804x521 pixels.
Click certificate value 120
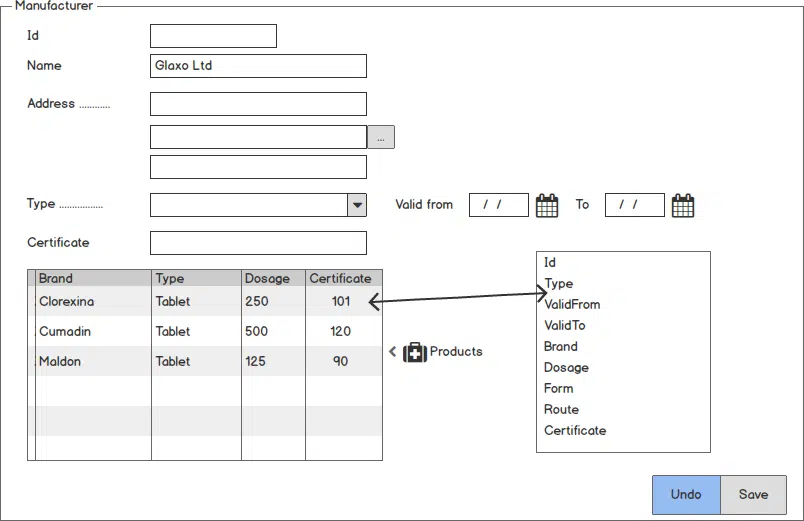(340, 331)
